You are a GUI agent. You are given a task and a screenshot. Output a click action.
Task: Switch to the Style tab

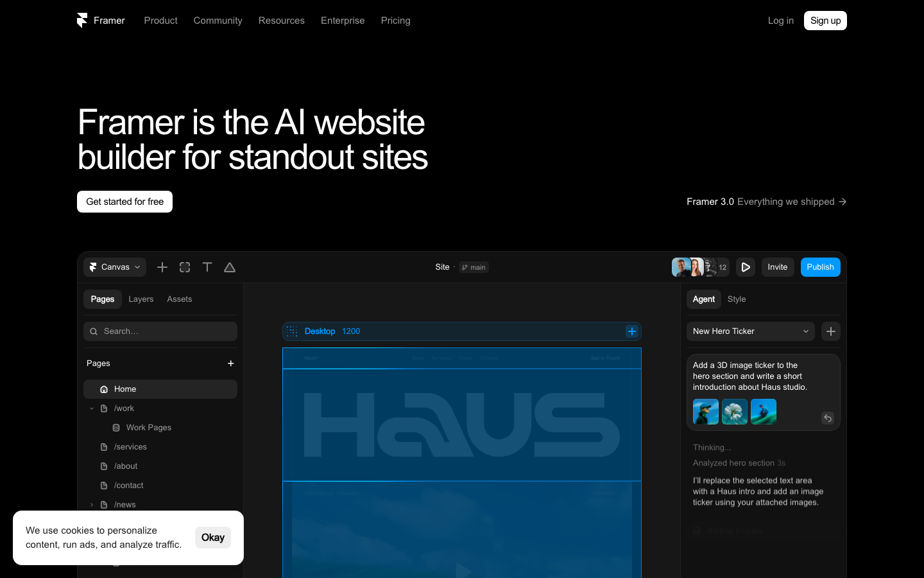pos(737,299)
